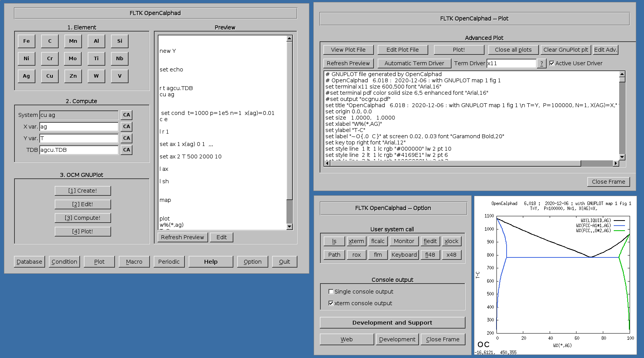
Task: Select the Cr element
Action: click(x=50, y=59)
